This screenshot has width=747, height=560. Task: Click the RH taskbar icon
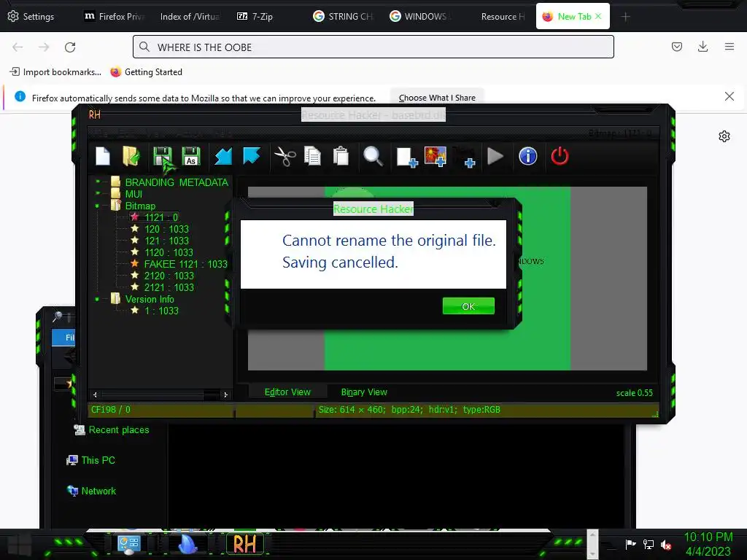[244, 544]
